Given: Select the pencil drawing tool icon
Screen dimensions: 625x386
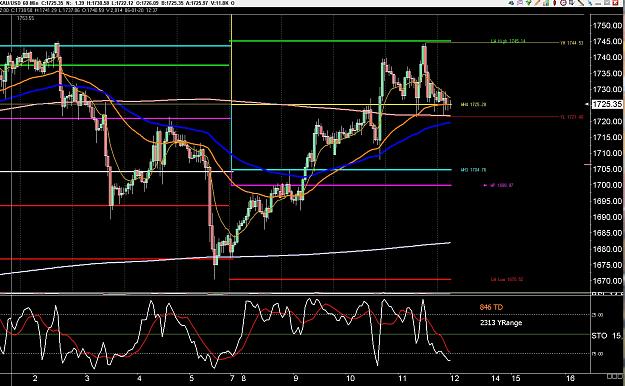Looking at the screenshot, I should click(x=537, y=3).
